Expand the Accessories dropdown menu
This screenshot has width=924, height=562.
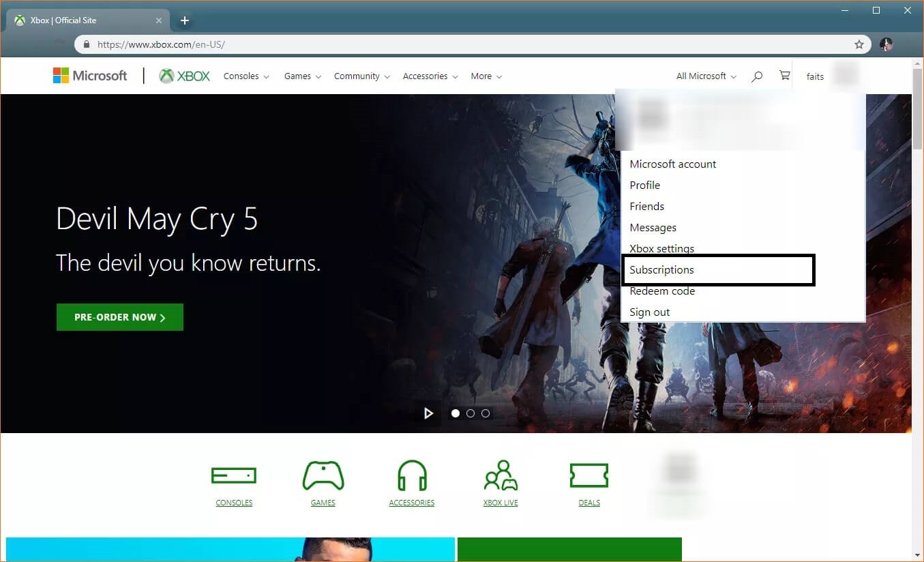click(430, 76)
